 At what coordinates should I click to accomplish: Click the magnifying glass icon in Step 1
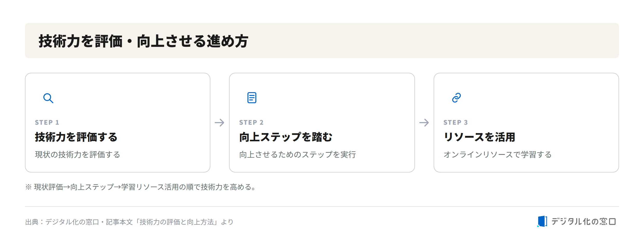[x=48, y=98]
